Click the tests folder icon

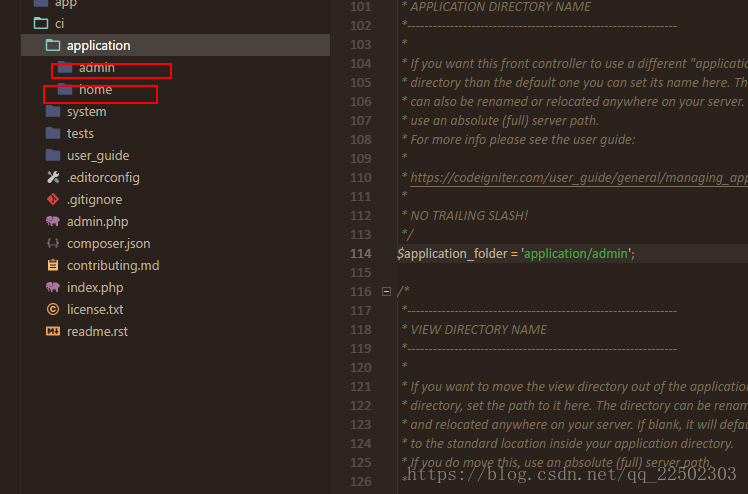(53, 134)
